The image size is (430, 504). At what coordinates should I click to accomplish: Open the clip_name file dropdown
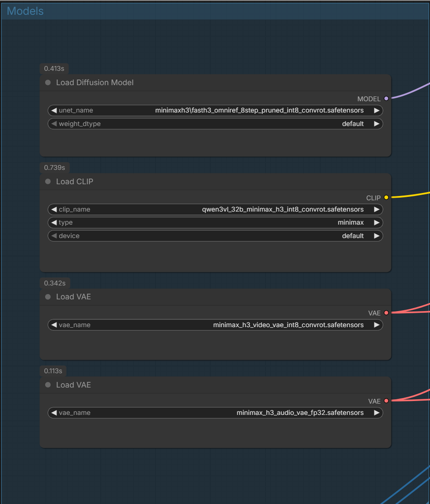click(215, 210)
